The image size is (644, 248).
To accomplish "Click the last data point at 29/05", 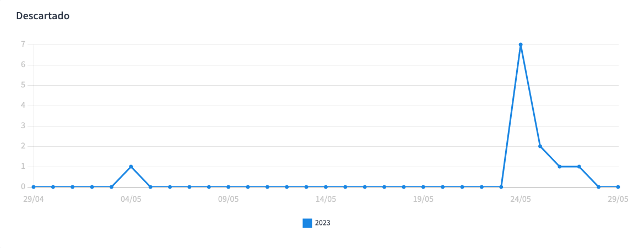I will (618, 187).
